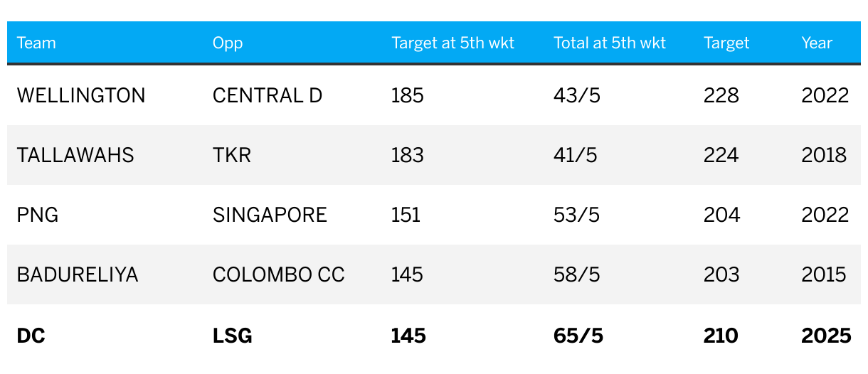Select the 65/5 total value
868x374 pixels.
pos(578,336)
